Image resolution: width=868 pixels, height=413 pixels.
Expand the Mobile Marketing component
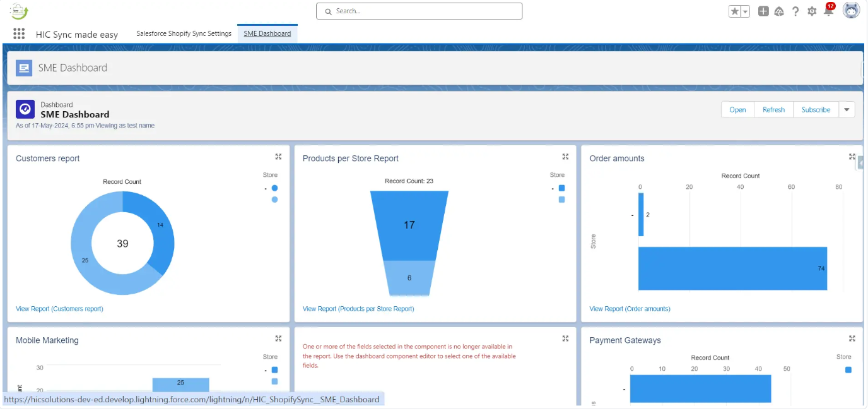(x=278, y=338)
